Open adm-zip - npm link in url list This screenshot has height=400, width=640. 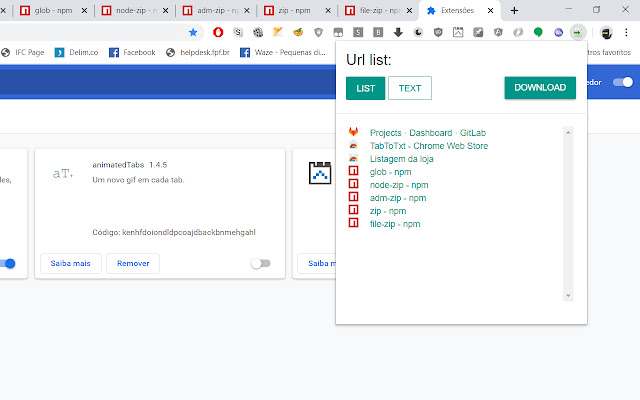point(398,198)
